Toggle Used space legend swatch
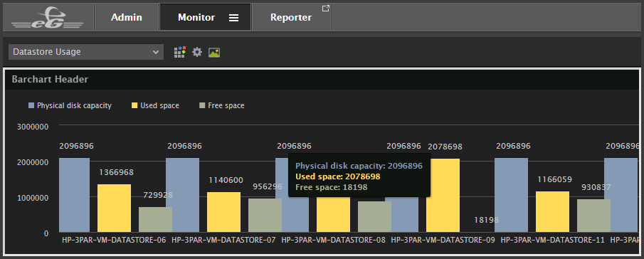The width and height of the screenshot is (644, 259). tap(134, 105)
